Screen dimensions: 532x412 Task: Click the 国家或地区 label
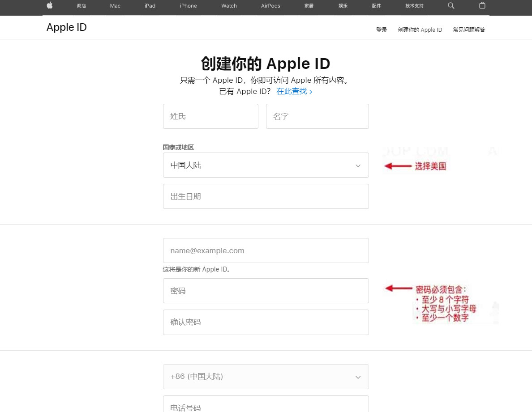click(178, 147)
